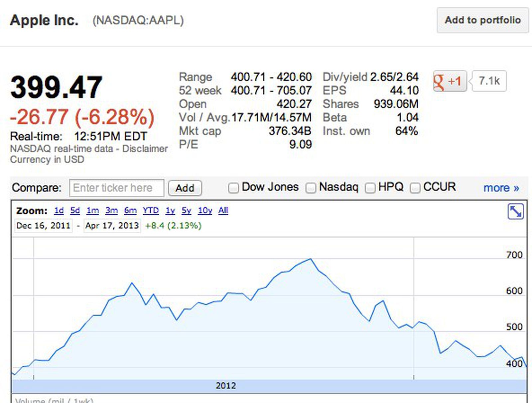Check the HPQ comparison box
Image resolution: width=532 pixels, height=403 pixels.
370,188
